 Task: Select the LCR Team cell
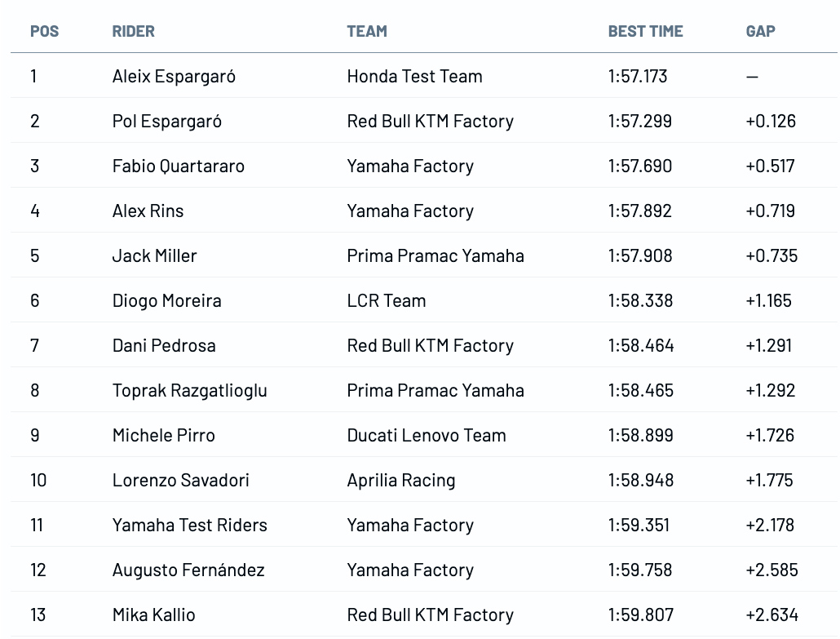[x=387, y=301]
